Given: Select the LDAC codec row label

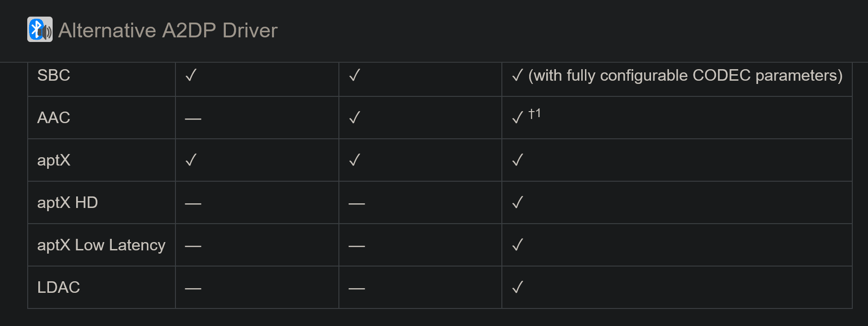Looking at the screenshot, I should 58,287.
